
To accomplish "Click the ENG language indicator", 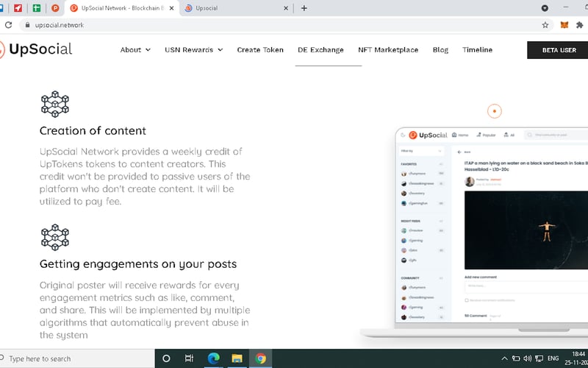I will pos(553,358).
